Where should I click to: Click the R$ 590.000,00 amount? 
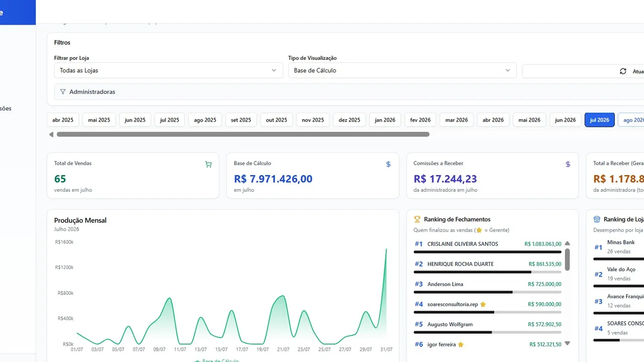tap(545, 304)
